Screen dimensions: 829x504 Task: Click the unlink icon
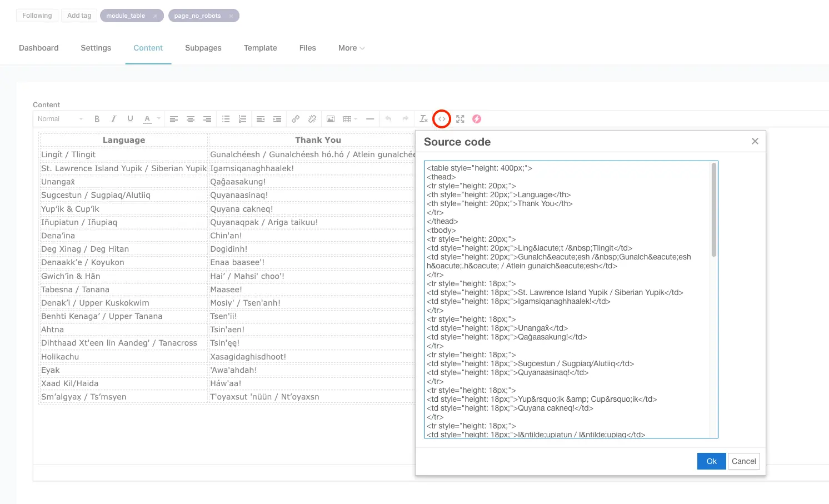tap(312, 119)
